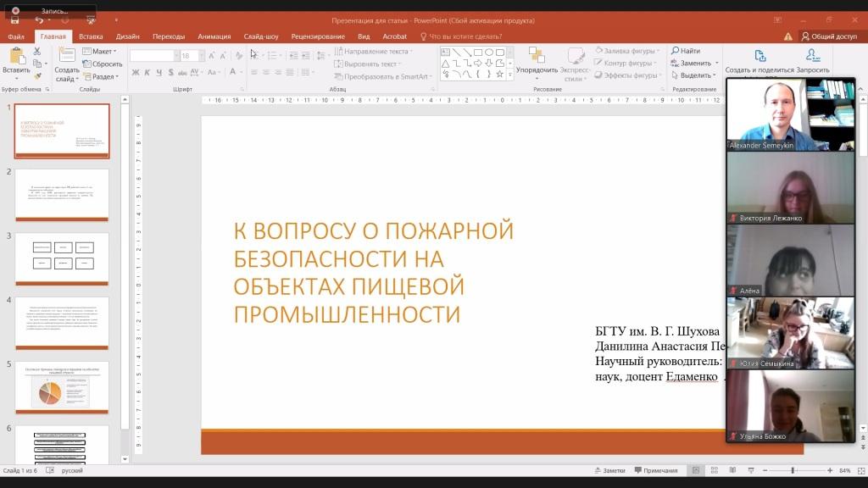Toggle Заметки notes pane

pos(609,470)
